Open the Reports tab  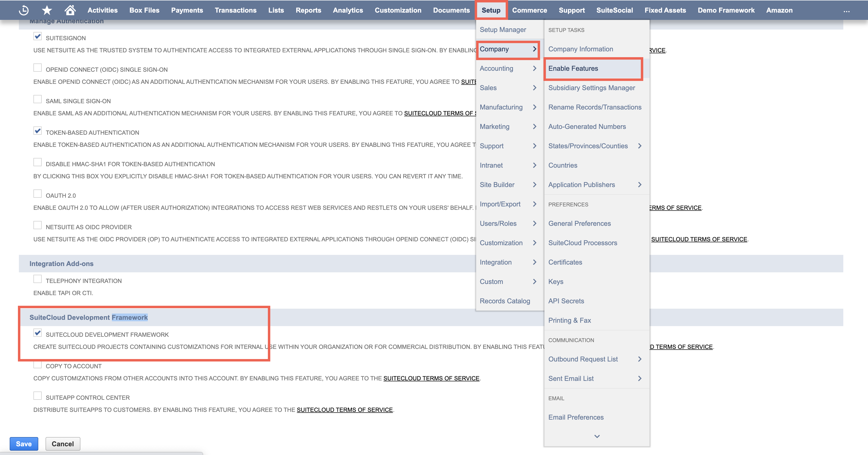pos(308,10)
